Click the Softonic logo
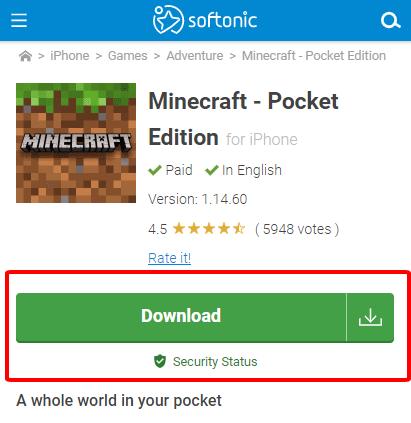The width and height of the screenshot is (411, 423). tap(205, 20)
